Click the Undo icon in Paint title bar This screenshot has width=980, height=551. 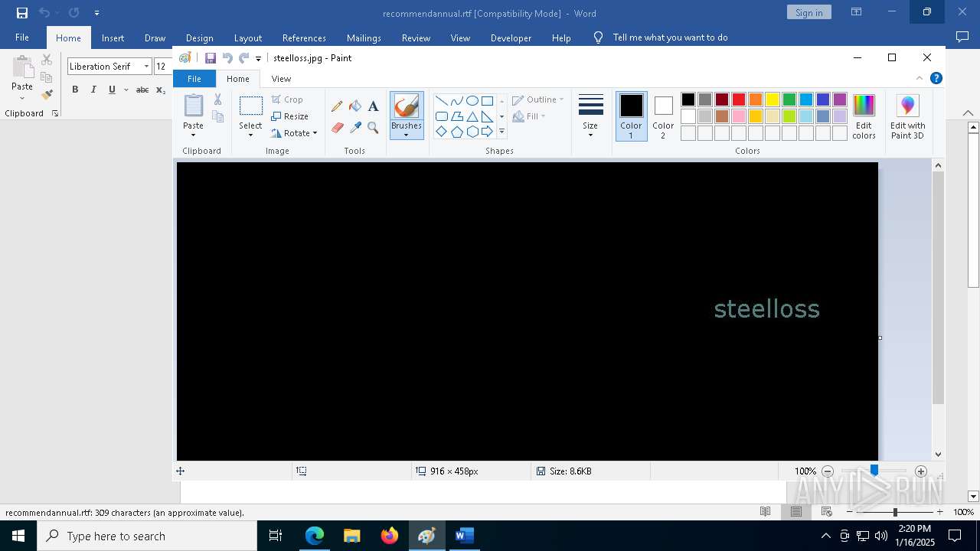[227, 58]
